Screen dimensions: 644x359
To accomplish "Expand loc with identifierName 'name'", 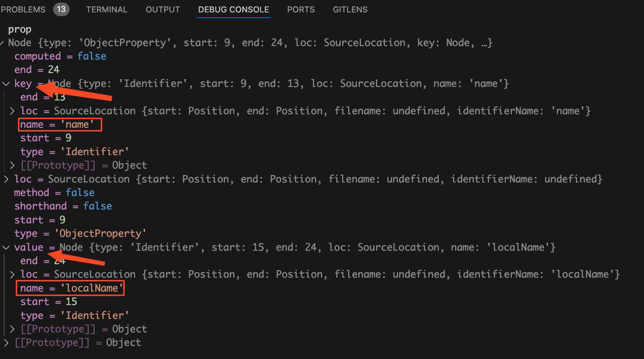I will pos(12,111).
